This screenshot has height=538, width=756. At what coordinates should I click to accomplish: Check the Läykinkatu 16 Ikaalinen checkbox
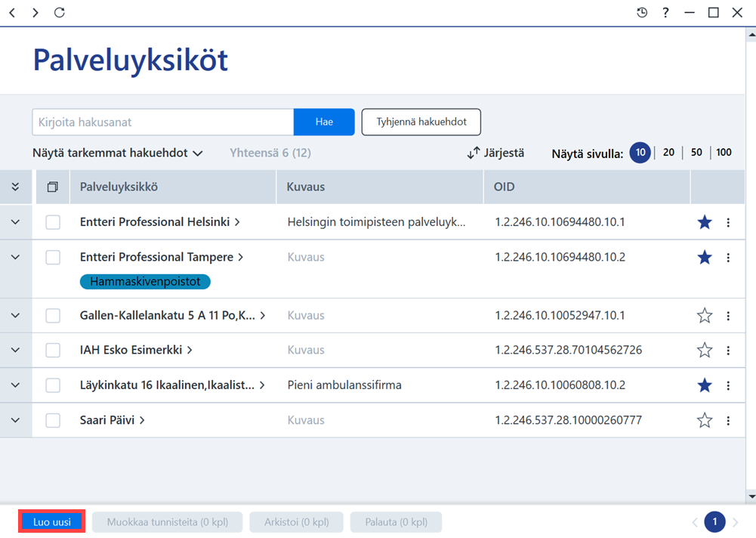[x=53, y=385]
